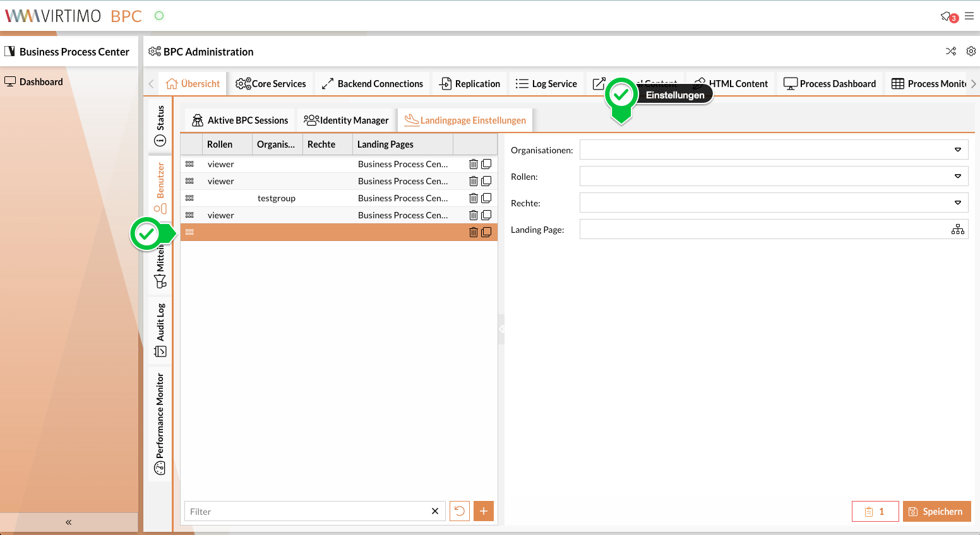Clear the filter field with the X icon
The image size is (980, 535).
(435, 511)
